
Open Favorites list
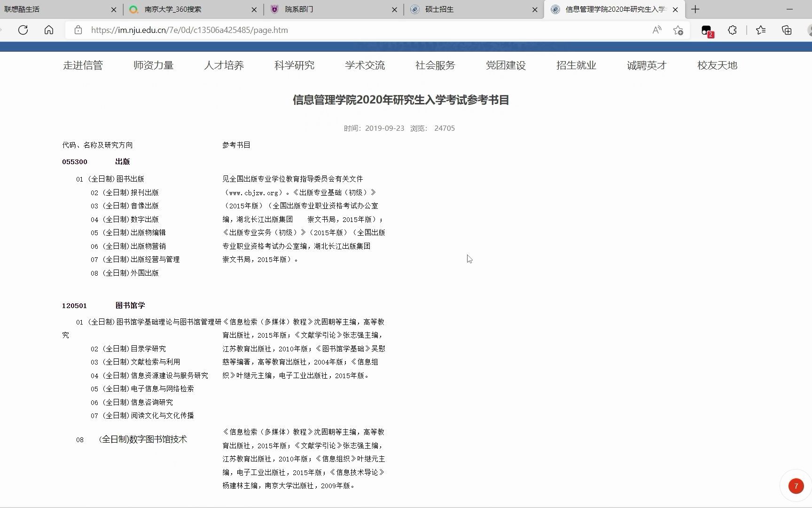point(761,30)
